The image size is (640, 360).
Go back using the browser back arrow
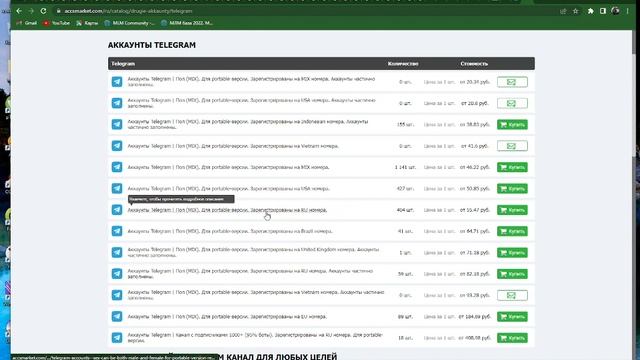coord(19,11)
